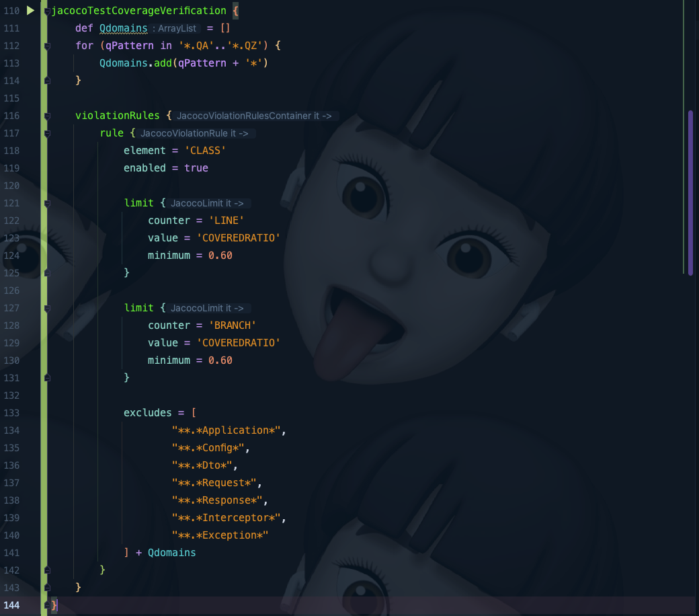Click the "**.*Request*" exclude entry
The height and width of the screenshot is (616, 699).
(x=214, y=483)
